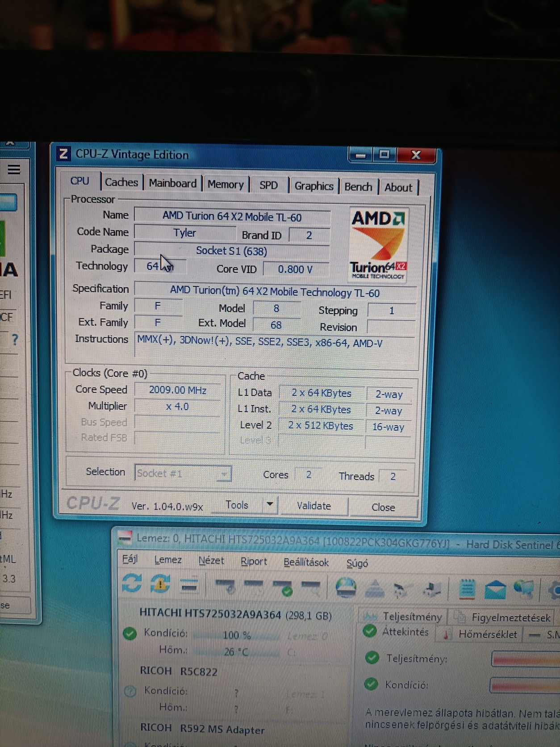Open the Fájl menu in Hard Disk Sentinel

pos(130,559)
